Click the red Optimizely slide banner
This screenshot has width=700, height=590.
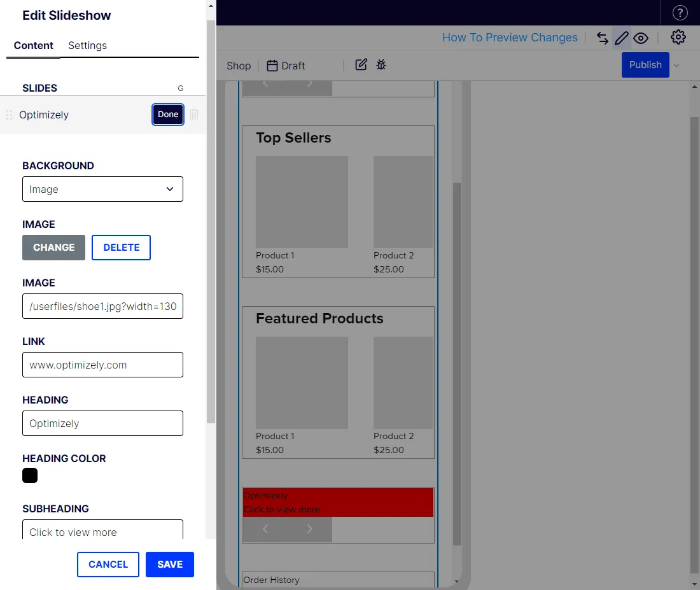(338, 502)
